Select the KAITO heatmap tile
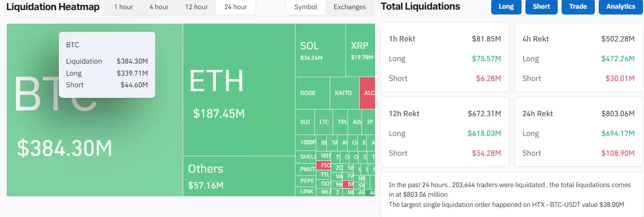Viewport: 644px width, 217px height. point(344,93)
